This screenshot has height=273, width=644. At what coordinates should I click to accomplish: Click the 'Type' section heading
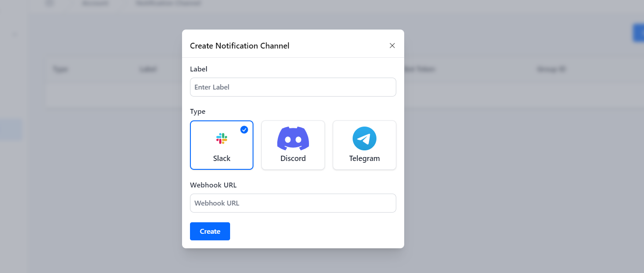point(198,112)
